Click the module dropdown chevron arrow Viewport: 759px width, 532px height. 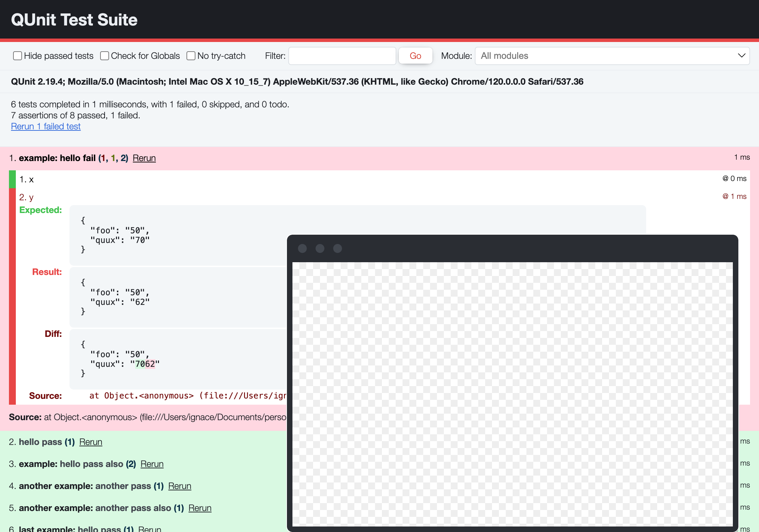tap(741, 56)
